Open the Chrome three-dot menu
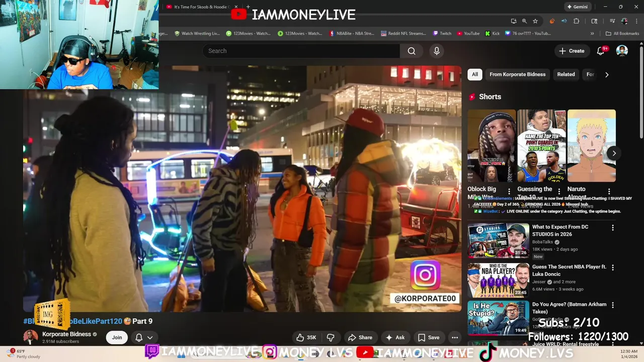The image size is (644, 362). pos(635,21)
